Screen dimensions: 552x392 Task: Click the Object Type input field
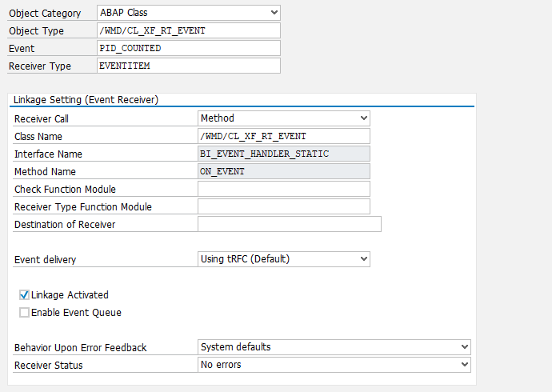pyautogui.click(x=188, y=30)
